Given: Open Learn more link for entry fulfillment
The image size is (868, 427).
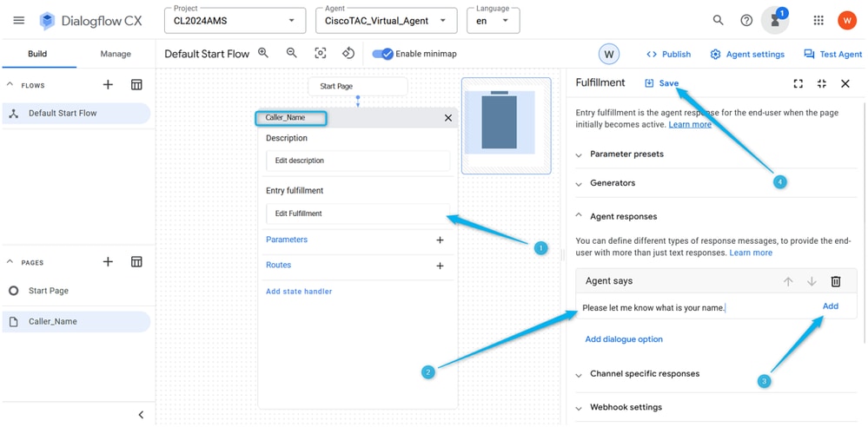Looking at the screenshot, I should [690, 124].
